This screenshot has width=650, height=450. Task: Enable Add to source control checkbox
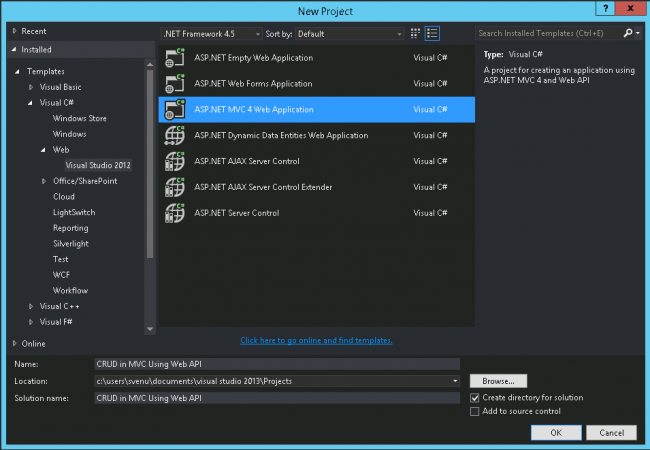coord(475,411)
